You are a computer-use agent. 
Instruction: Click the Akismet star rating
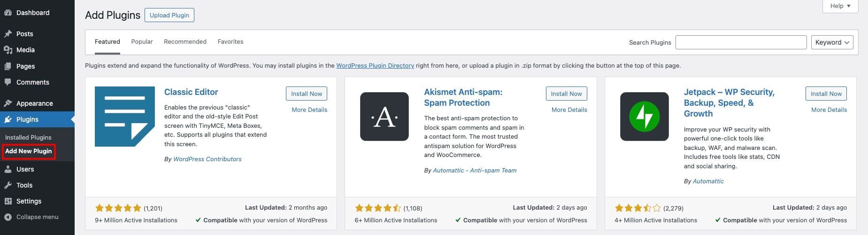[378, 208]
